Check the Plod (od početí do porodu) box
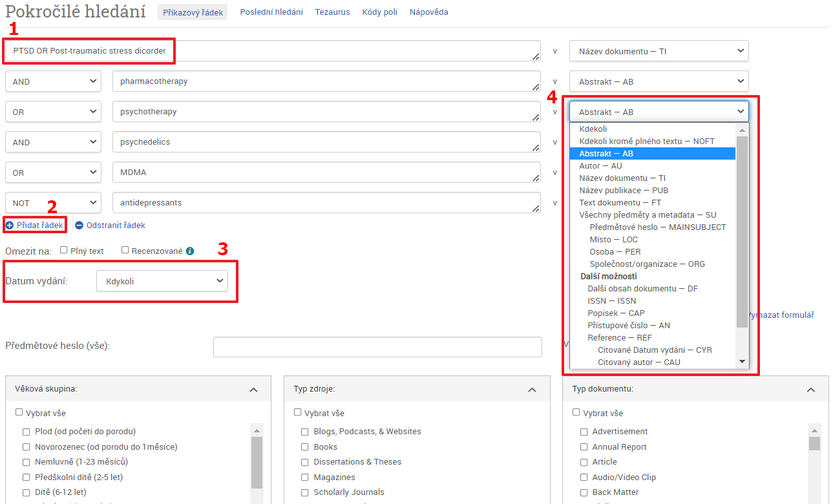Image resolution: width=833 pixels, height=504 pixels. (x=26, y=432)
